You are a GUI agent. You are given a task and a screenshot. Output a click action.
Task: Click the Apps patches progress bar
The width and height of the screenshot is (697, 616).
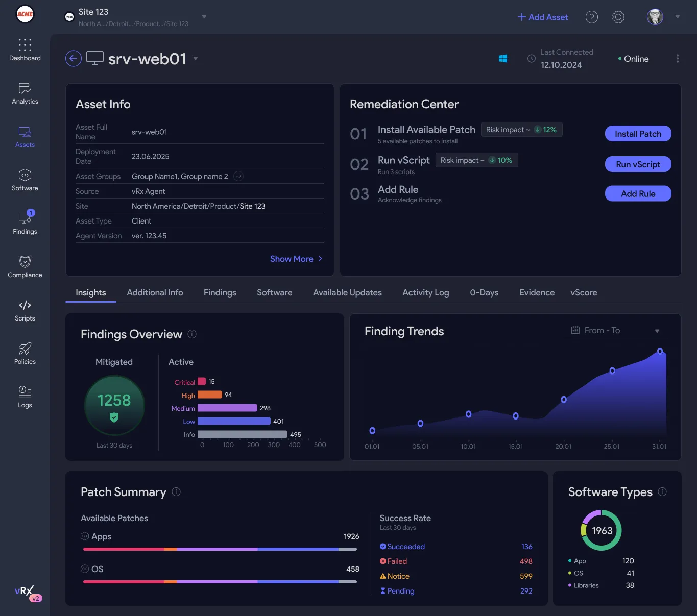coord(220,549)
